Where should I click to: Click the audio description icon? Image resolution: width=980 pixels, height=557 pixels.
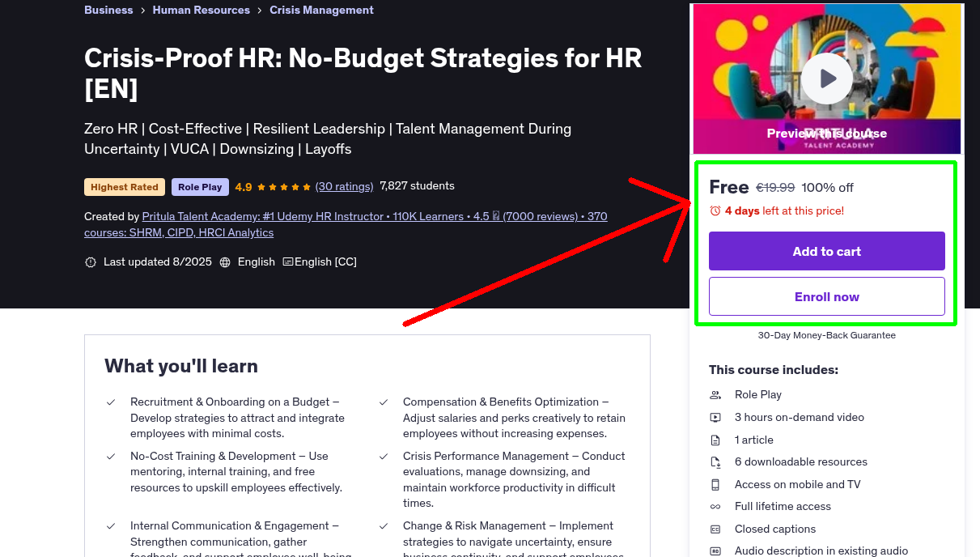pyautogui.click(x=715, y=551)
